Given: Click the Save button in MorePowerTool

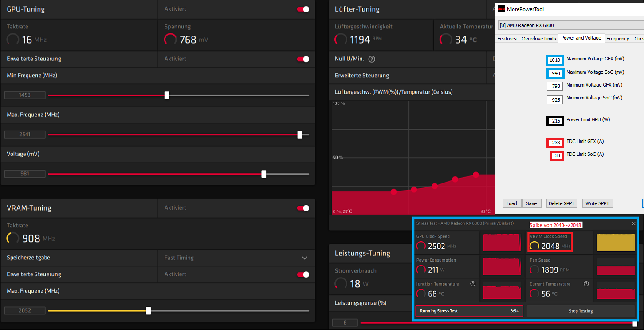Looking at the screenshot, I should click(531, 203).
